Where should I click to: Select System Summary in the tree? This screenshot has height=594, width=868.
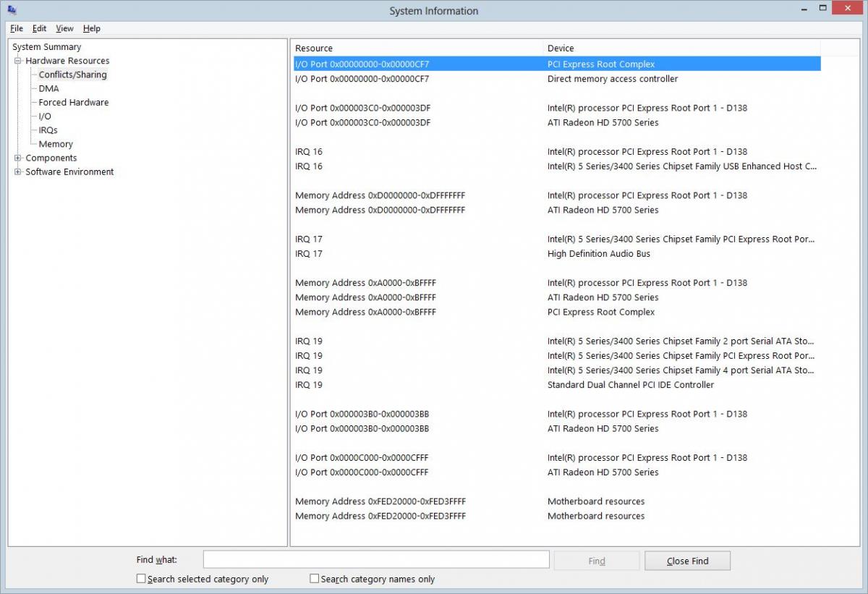pos(47,47)
